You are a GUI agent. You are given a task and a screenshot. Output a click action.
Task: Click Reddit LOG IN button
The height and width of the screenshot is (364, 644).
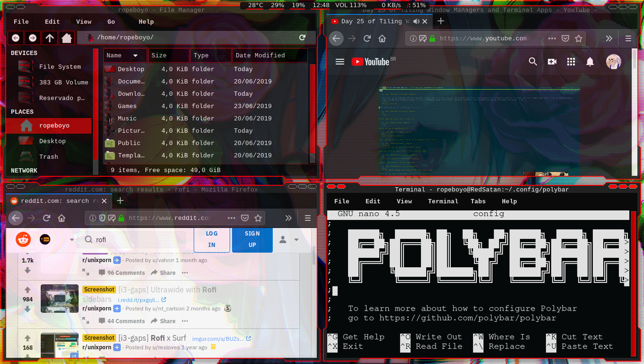pyautogui.click(x=212, y=239)
